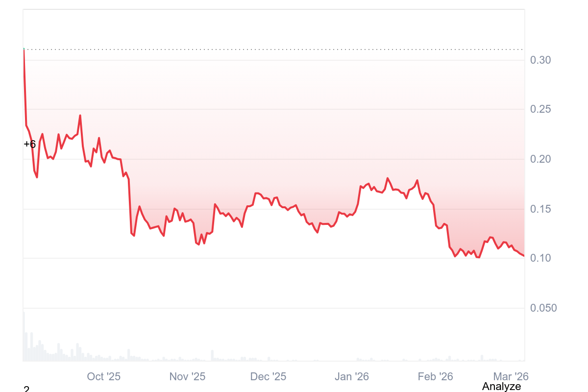Viewport: 588px width, 392px height.
Task: Click the starting peak of the price line
Action: point(24,49)
